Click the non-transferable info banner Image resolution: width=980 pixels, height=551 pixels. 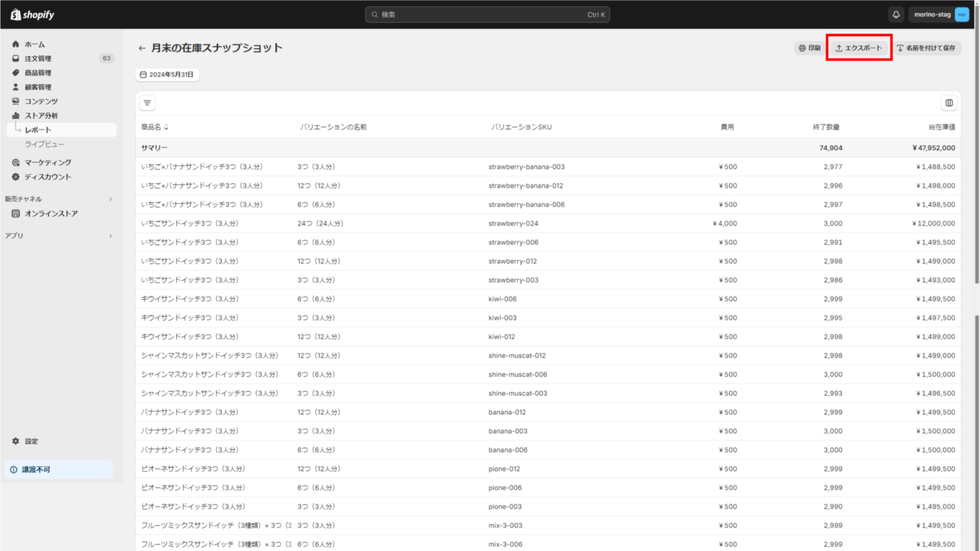coord(59,470)
